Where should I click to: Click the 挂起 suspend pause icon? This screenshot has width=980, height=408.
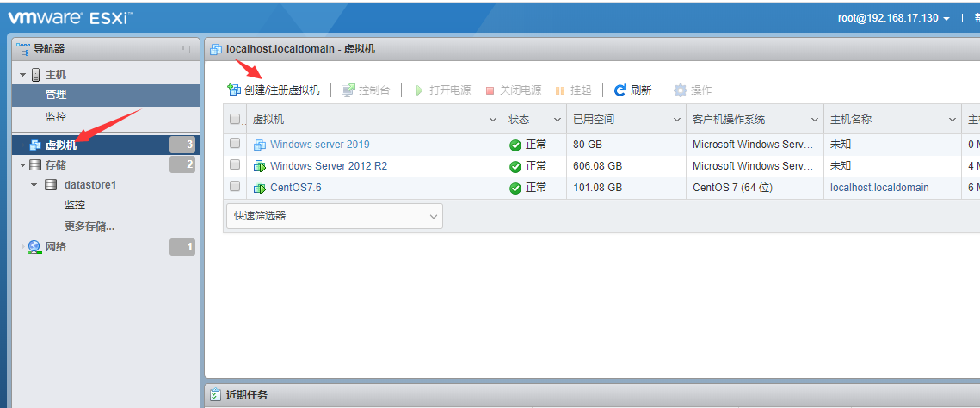point(561,90)
